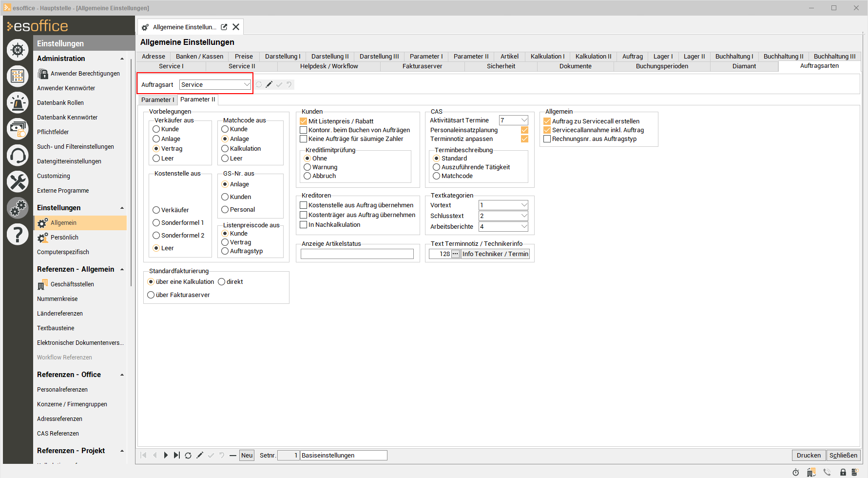
Task: Click the Info Techniker / Termin button
Action: coord(495,254)
